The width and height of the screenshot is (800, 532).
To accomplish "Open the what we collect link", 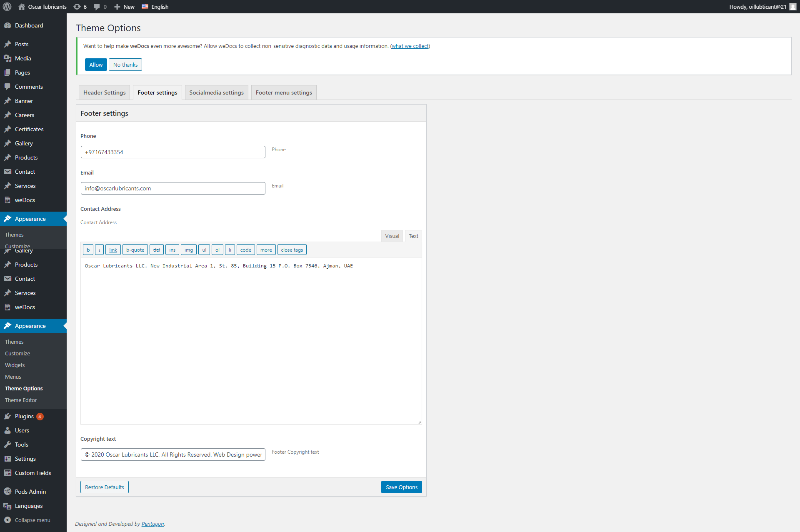I will pyautogui.click(x=410, y=46).
